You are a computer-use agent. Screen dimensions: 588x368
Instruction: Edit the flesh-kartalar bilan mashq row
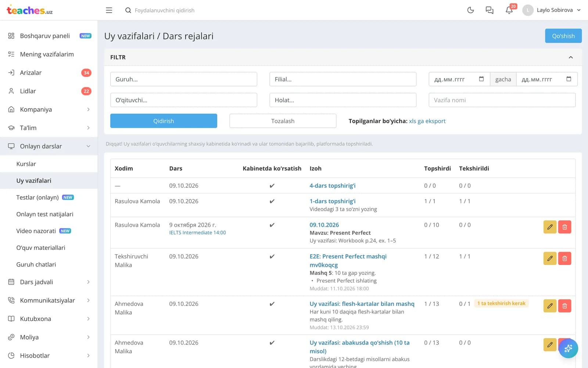click(550, 306)
